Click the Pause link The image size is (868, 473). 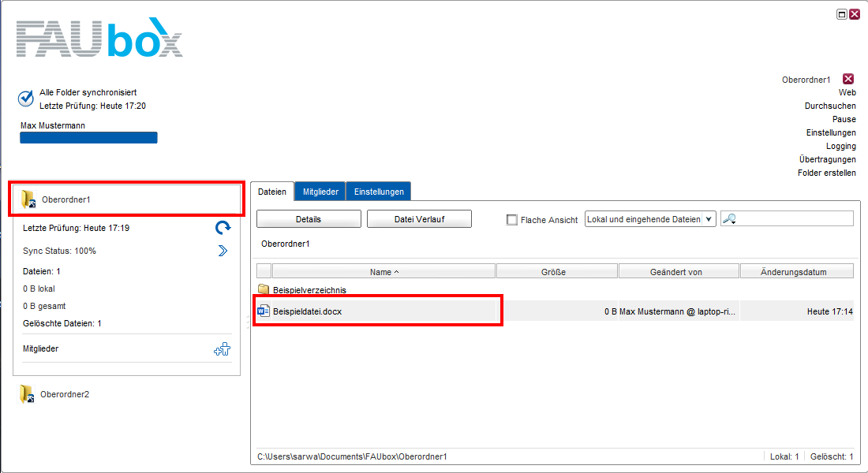pyautogui.click(x=844, y=119)
